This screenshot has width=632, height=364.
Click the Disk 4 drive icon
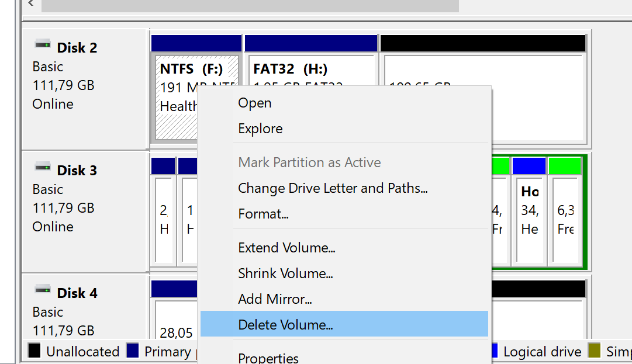(x=42, y=289)
